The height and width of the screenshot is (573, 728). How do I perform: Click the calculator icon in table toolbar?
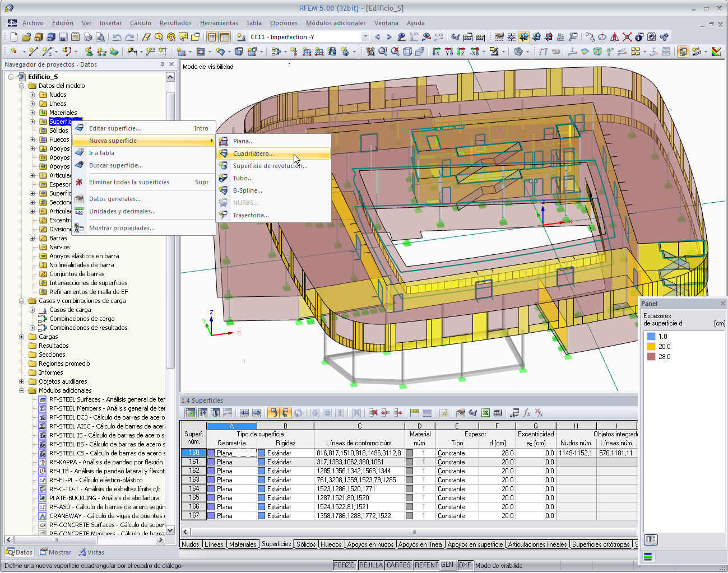click(498, 413)
